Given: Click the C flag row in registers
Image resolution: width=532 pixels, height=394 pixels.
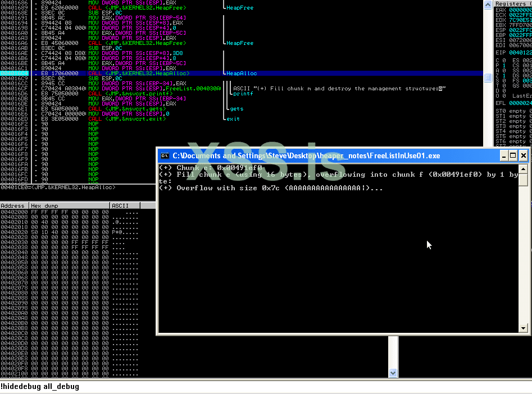Looking at the screenshot, I should (x=501, y=61).
